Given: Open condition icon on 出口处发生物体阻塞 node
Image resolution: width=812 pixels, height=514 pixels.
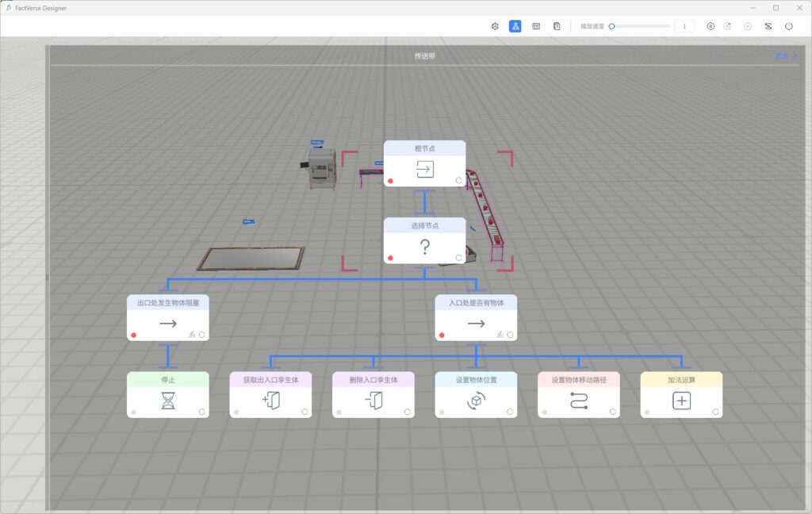Looking at the screenshot, I should (192, 335).
